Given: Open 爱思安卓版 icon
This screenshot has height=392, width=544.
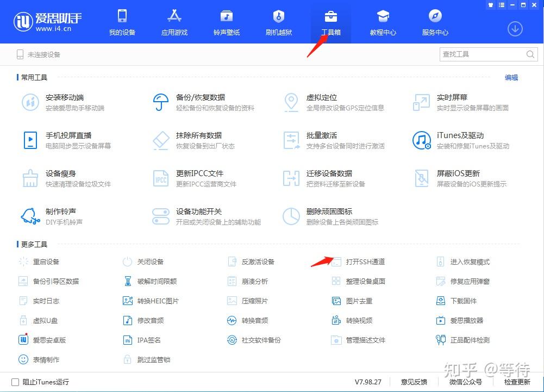Looking at the screenshot, I should coord(23,339).
